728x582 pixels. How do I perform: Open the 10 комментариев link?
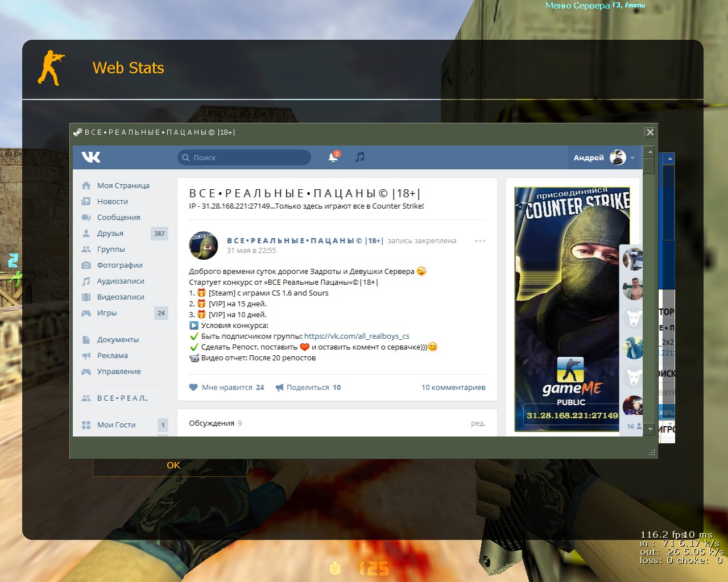click(x=453, y=387)
